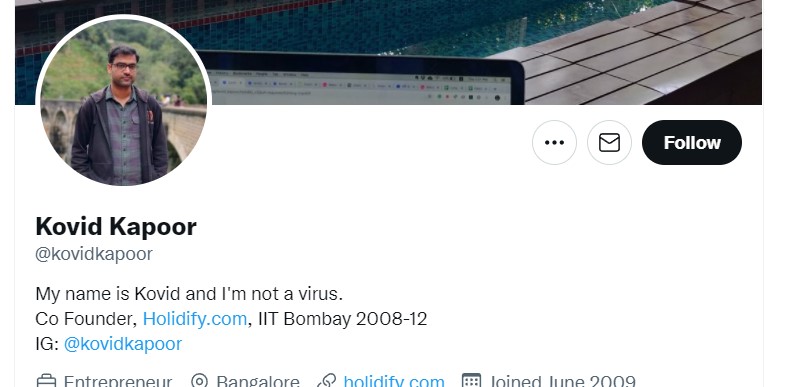Click the Bangalore location text

[258, 381]
